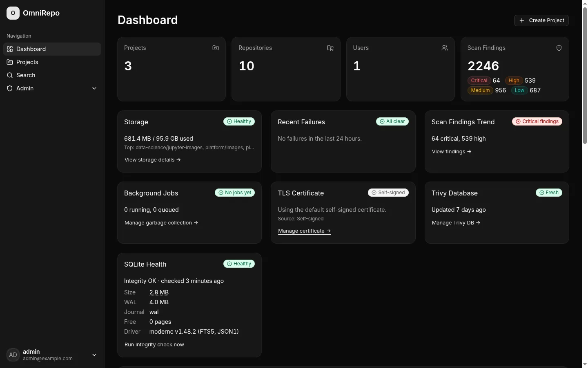The image size is (588, 368).
Task: Click the Low severity badge
Action: pos(519,90)
